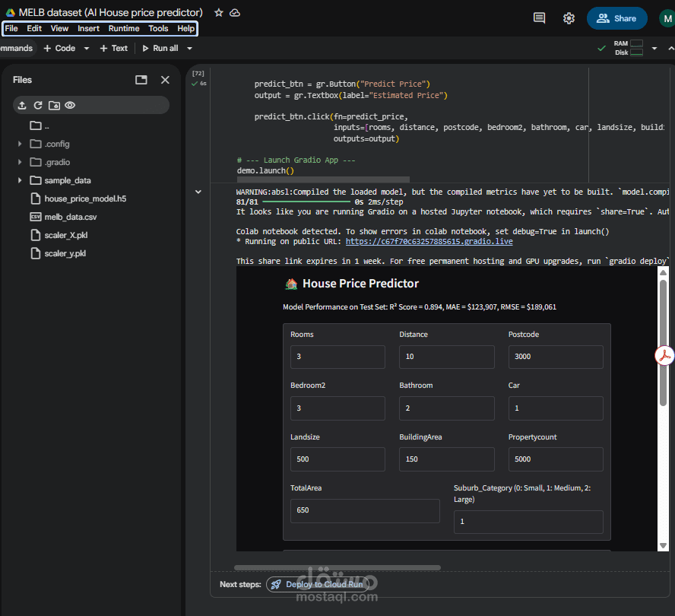Click the output horizontal scrollbar
The width and height of the screenshot is (675, 616).
[x=337, y=568]
